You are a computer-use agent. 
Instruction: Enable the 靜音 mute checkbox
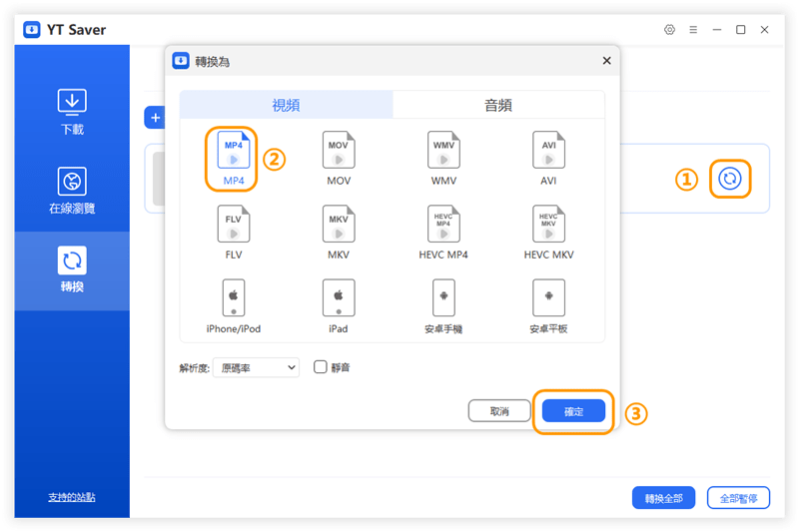(321, 367)
